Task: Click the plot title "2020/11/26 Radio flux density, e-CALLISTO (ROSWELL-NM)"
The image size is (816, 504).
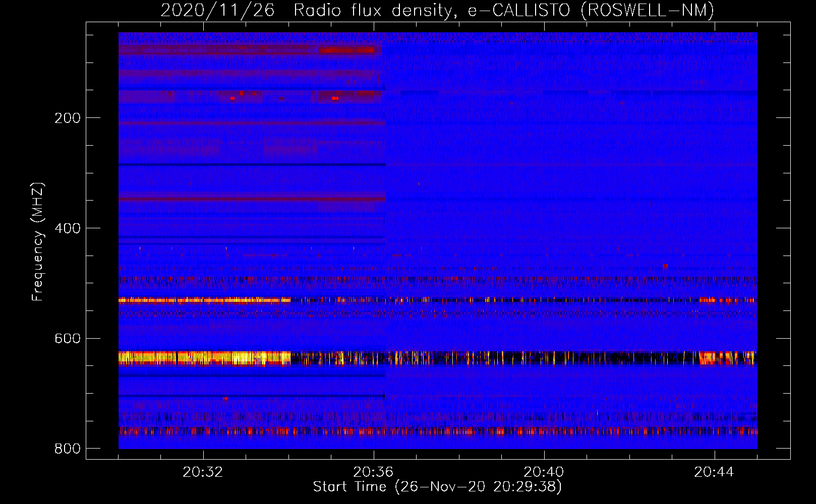Action: [437, 10]
